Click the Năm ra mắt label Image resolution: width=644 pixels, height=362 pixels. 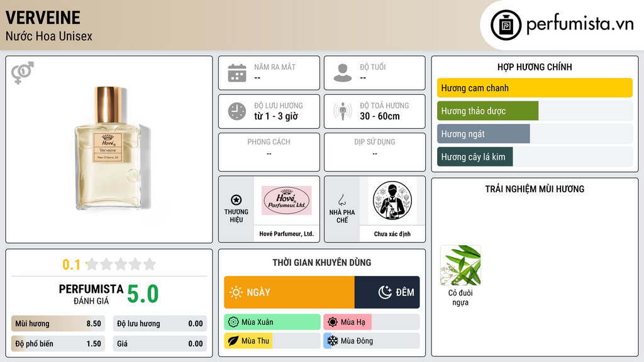coord(275,67)
